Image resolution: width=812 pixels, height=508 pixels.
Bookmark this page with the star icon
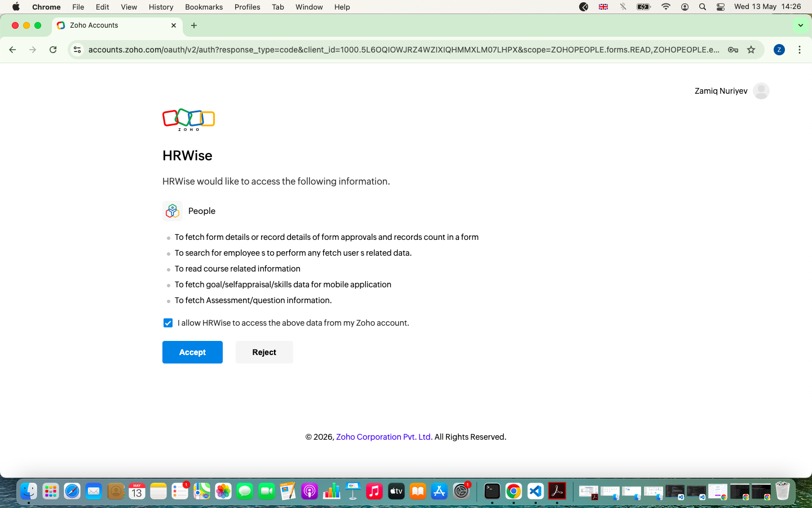click(751, 50)
